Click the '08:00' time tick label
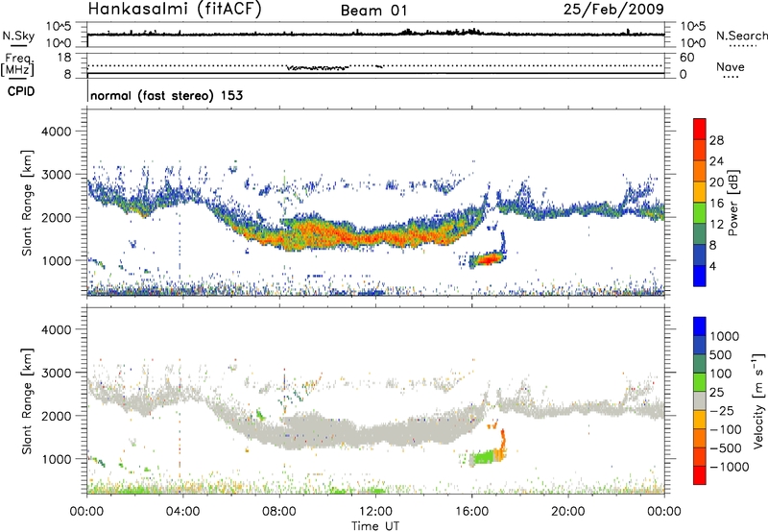The image size is (768, 532). coord(279,512)
